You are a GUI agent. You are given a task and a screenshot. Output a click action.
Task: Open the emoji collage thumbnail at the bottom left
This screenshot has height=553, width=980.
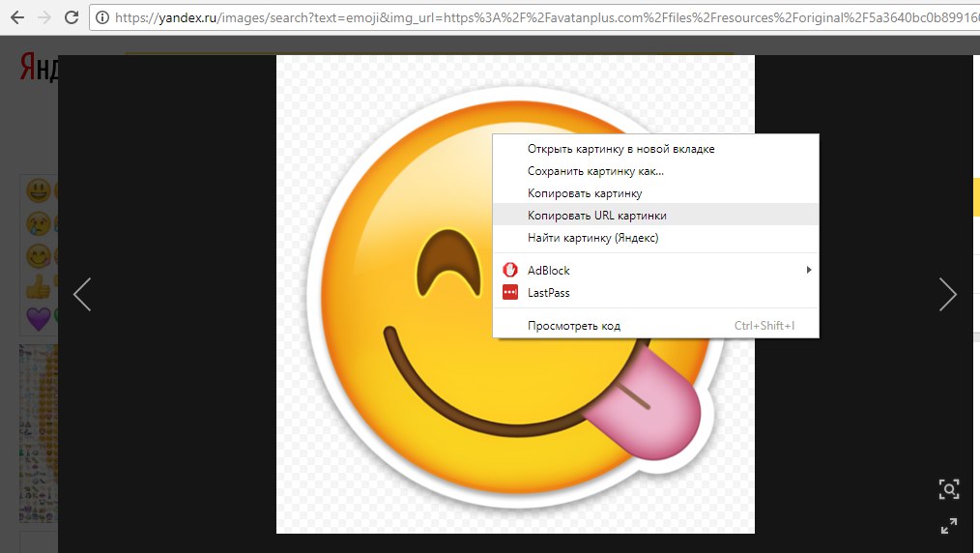(x=39, y=434)
